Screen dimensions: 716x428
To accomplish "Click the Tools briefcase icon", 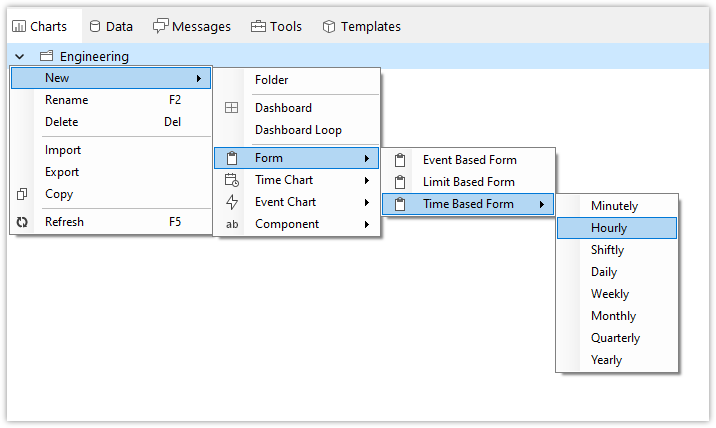I will [258, 26].
